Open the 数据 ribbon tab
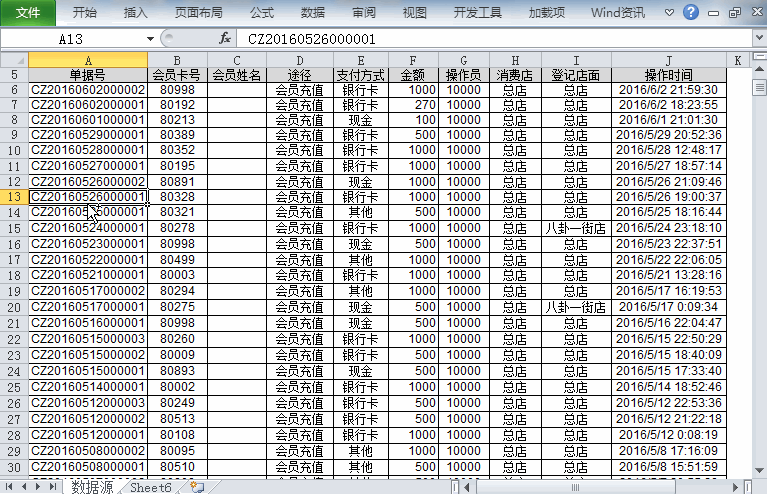Screen dimensions: 767x494 (x=313, y=12)
